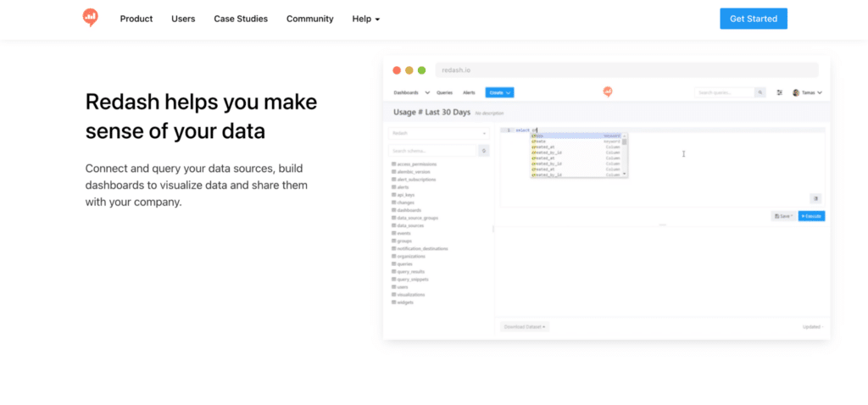The height and width of the screenshot is (405, 868).
Task: Click the Redash logo in the site header
Action: (90, 18)
